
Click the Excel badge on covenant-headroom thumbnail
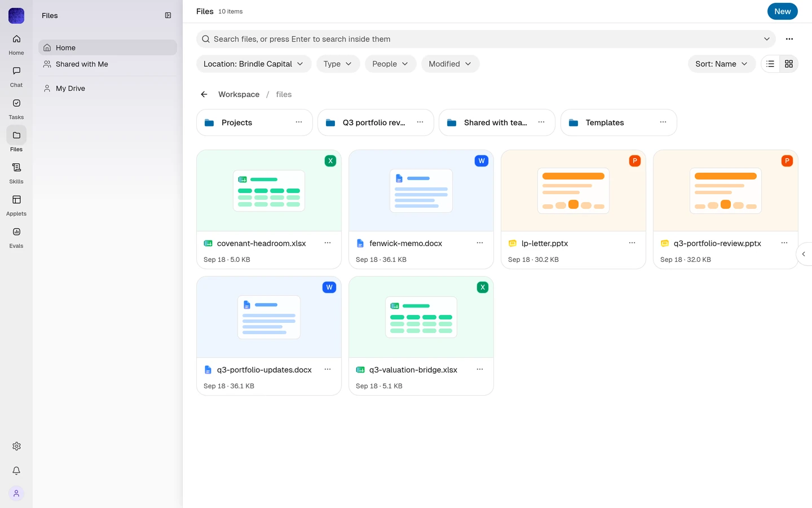pos(330,161)
